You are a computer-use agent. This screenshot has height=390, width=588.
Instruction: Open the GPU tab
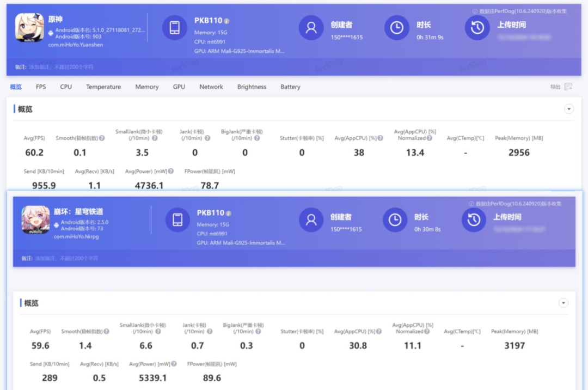click(x=179, y=87)
